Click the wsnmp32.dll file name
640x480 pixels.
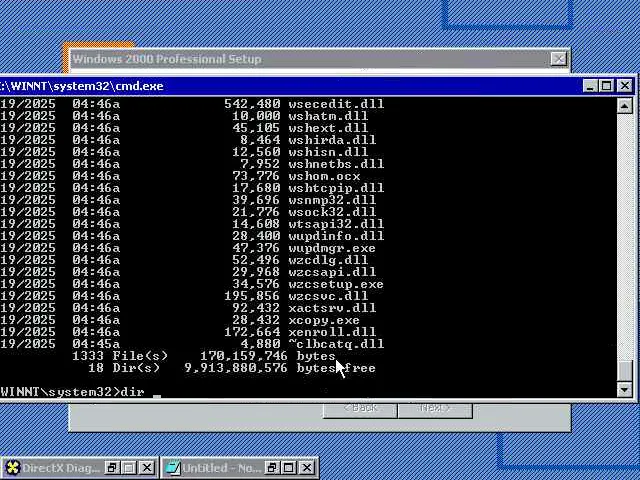332,200
